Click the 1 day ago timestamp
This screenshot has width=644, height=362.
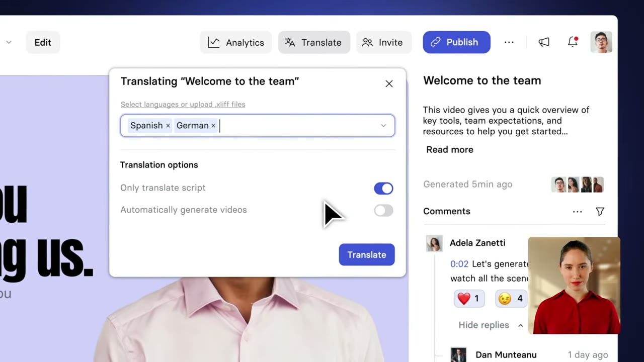[588, 355]
